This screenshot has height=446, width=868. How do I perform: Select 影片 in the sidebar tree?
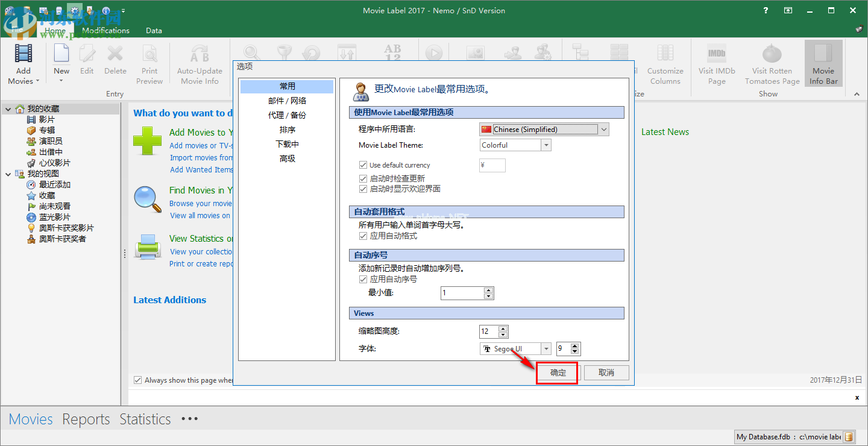click(x=46, y=120)
